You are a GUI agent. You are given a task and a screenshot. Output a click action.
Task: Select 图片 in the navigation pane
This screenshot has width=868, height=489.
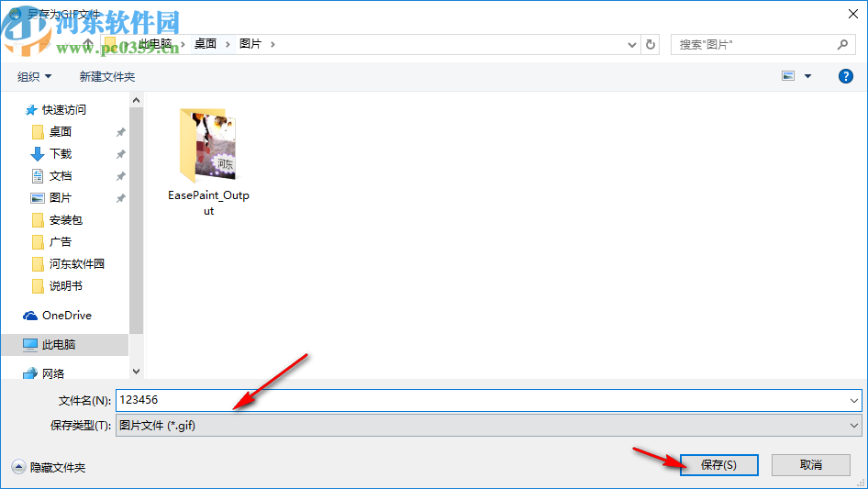pos(61,197)
